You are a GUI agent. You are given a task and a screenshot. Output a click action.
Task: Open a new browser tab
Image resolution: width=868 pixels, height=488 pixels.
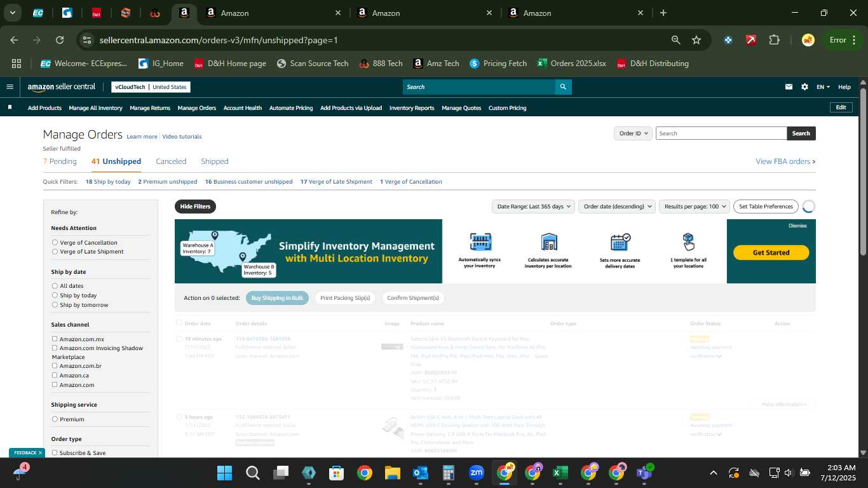[x=663, y=13]
